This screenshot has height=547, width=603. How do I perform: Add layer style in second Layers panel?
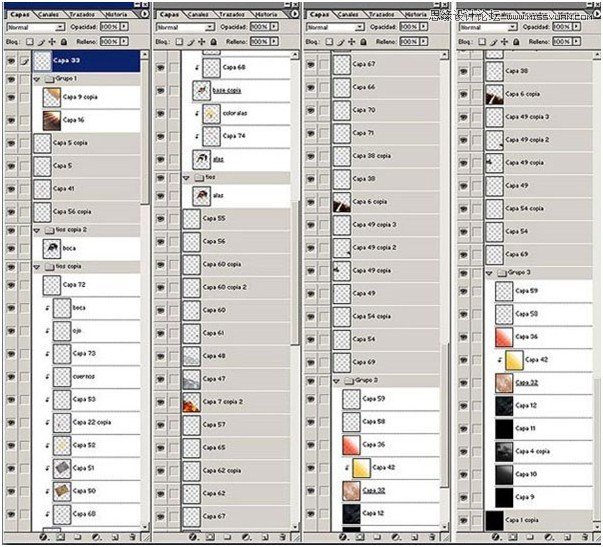pyautogui.click(x=193, y=537)
